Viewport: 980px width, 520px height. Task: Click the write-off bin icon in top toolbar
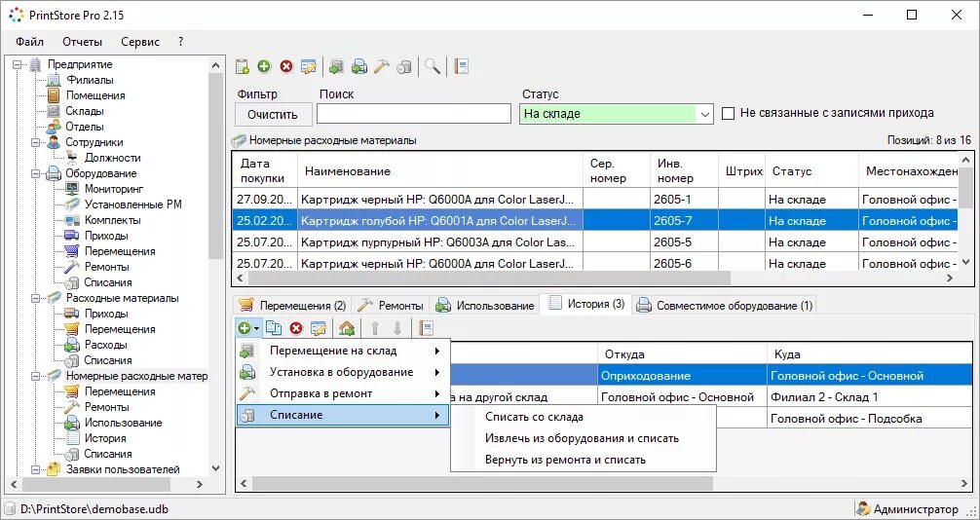point(403,66)
